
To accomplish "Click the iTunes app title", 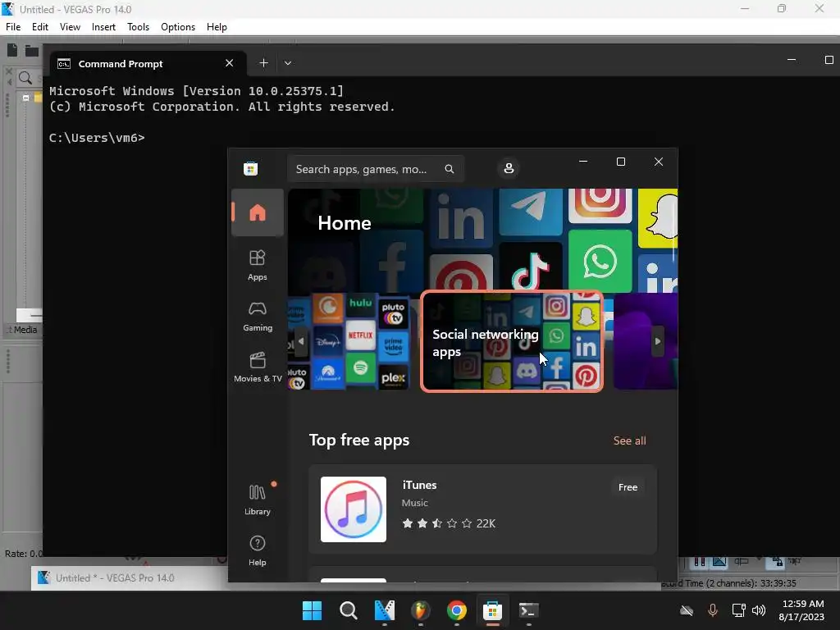I will click(x=419, y=485).
